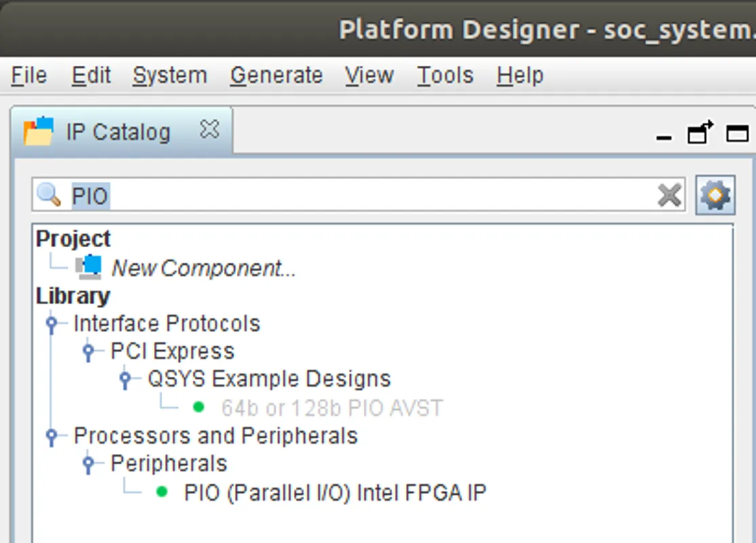The width and height of the screenshot is (756, 543).
Task: Select the QSYS Example Designs library entry
Action: pos(269,378)
